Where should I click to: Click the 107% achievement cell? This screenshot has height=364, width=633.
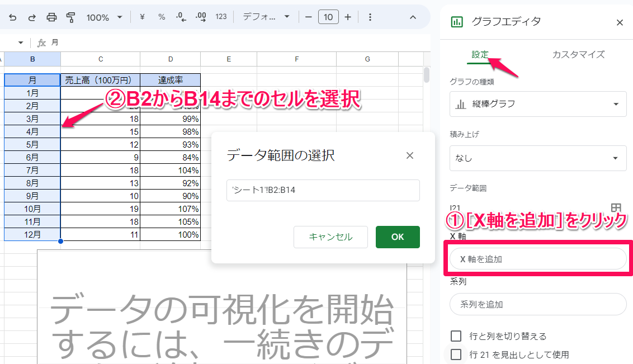(x=171, y=209)
